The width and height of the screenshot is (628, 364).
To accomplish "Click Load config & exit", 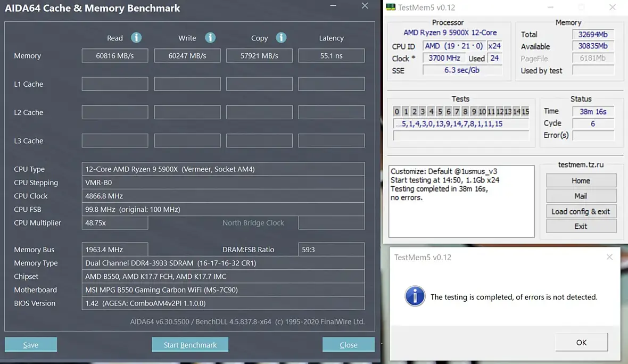I will pyautogui.click(x=581, y=211).
